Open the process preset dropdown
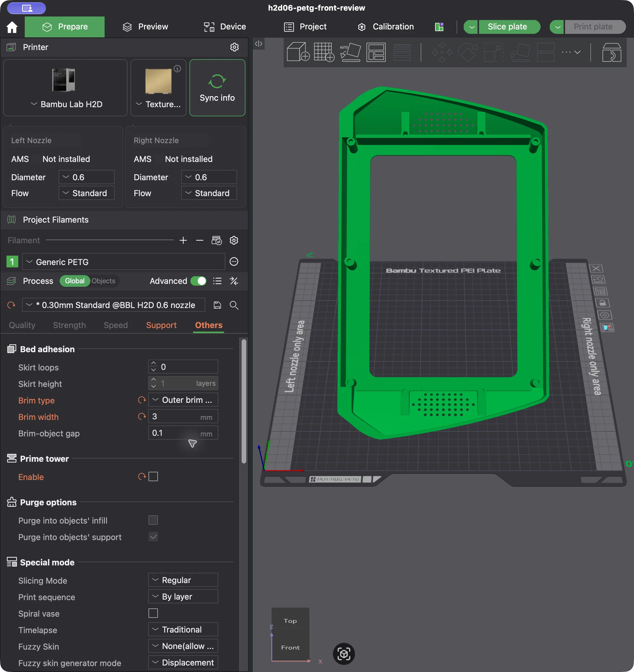 click(114, 305)
